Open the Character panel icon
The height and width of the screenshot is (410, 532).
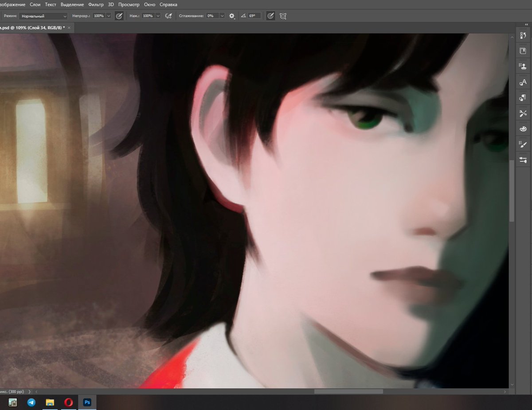tap(523, 82)
